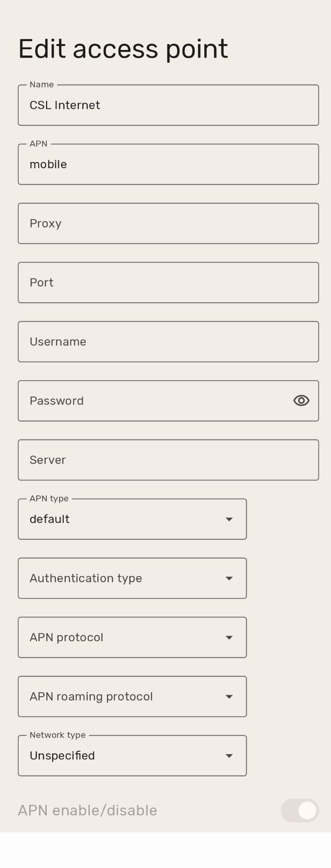The height and width of the screenshot is (868, 331).
Task: Expand the Authentication type dropdown
Action: 229,578
